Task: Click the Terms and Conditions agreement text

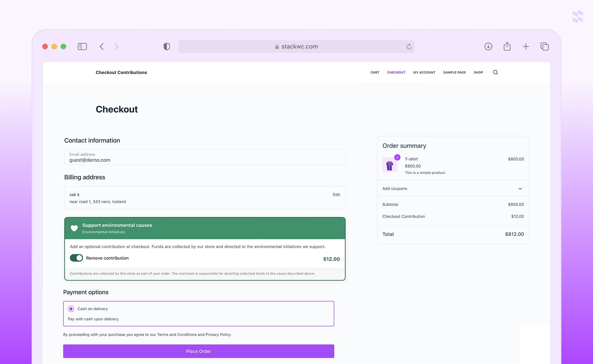Action: click(x=147, y=335)
